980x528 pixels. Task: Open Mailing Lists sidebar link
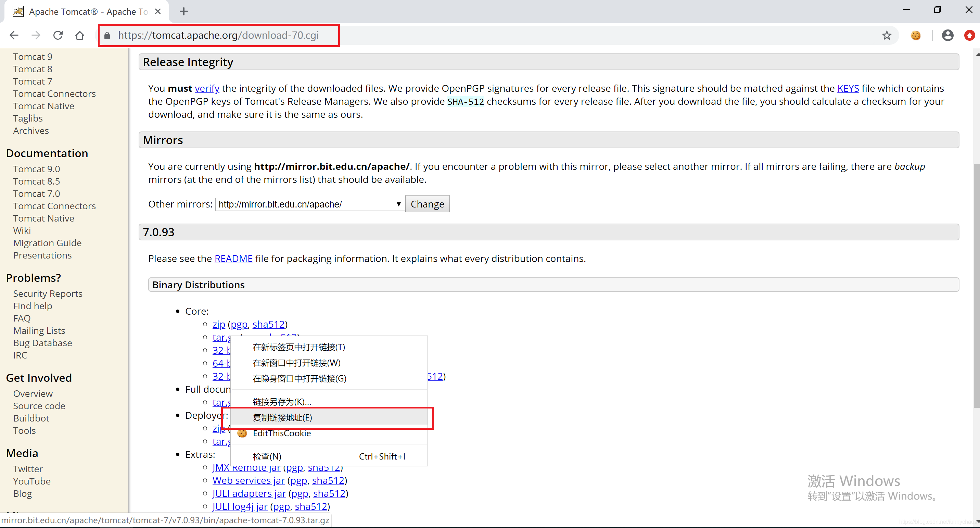39,330
